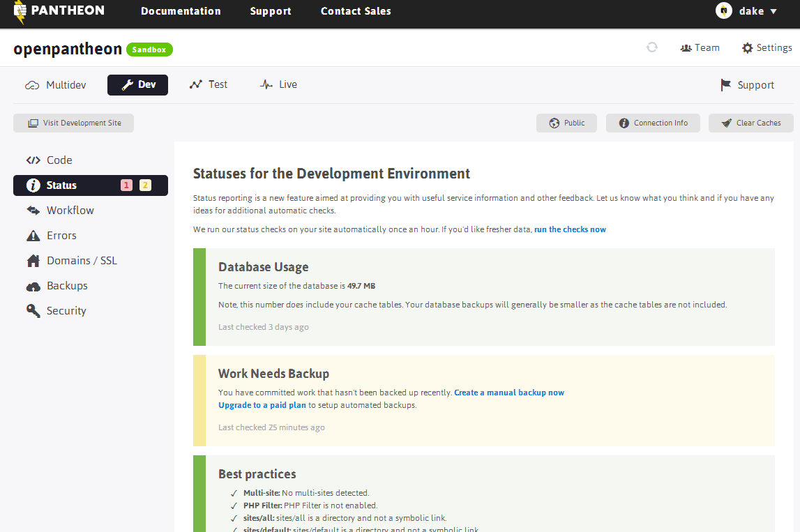The image size is (800, 532).
Task: Click the Live tab pulse icon
Action: pos(266,84)
